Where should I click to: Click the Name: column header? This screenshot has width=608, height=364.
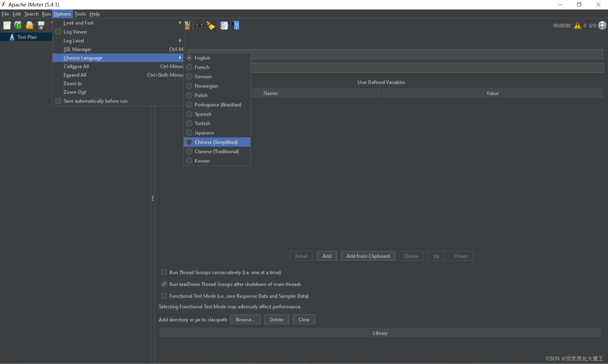(x=270, y=93)
